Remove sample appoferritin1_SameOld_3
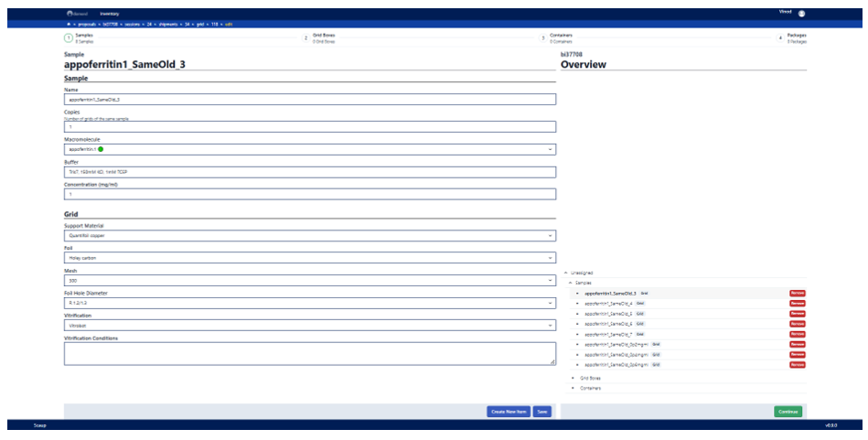Screen dimensions: 868x440 (x=798, y=294)
